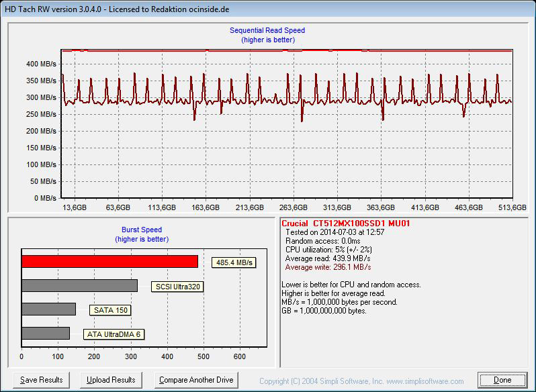Screen dimensions: 536x392
Task: Click the 263,6GB axis label
Action: [x=294, y=207]
